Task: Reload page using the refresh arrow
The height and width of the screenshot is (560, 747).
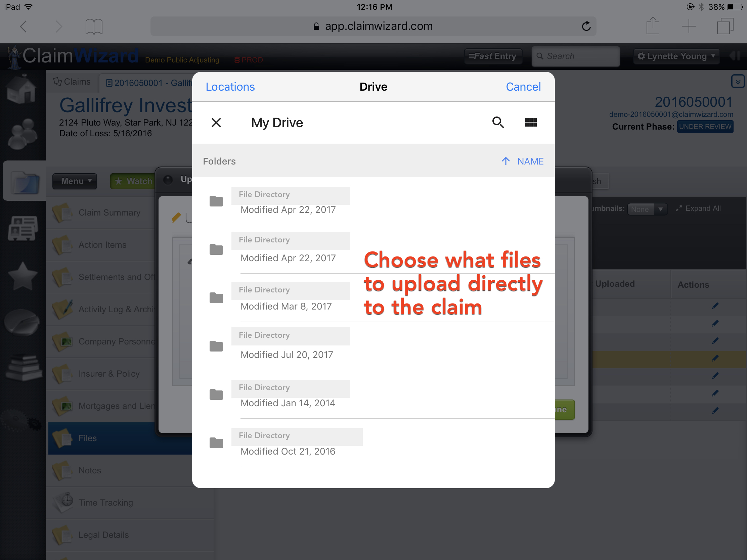Action: click(586, 26)
